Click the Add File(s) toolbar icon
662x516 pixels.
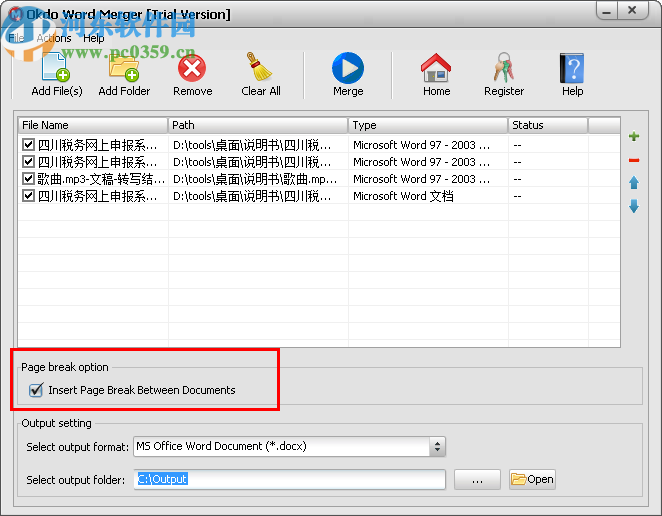click(56, 68)
